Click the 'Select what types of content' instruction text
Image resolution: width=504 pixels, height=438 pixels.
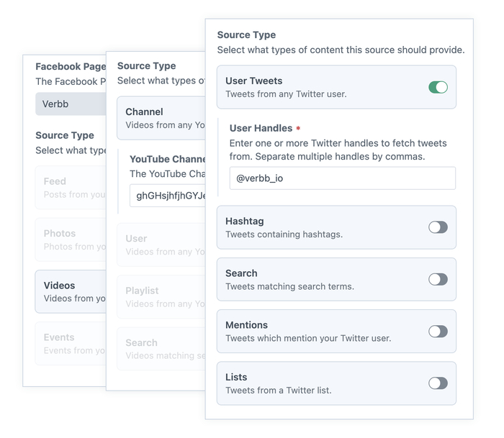pyautogui.click(x=341, y=50)
